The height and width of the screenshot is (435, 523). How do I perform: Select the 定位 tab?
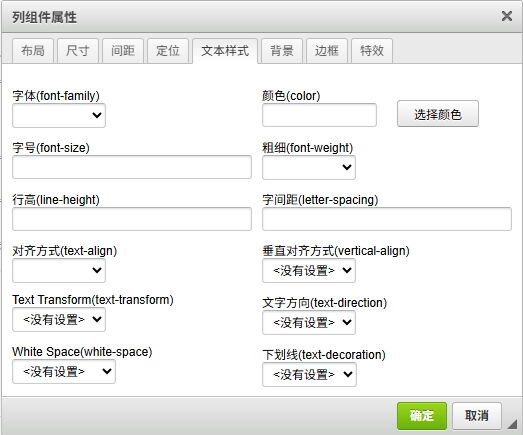coord(168,51)
